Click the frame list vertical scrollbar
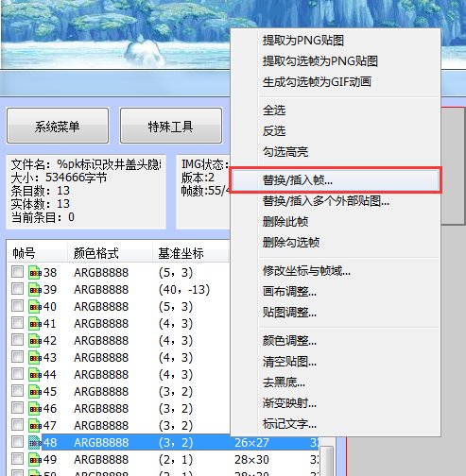This screenshot has width=466, height=476. [x=326, y=461]
